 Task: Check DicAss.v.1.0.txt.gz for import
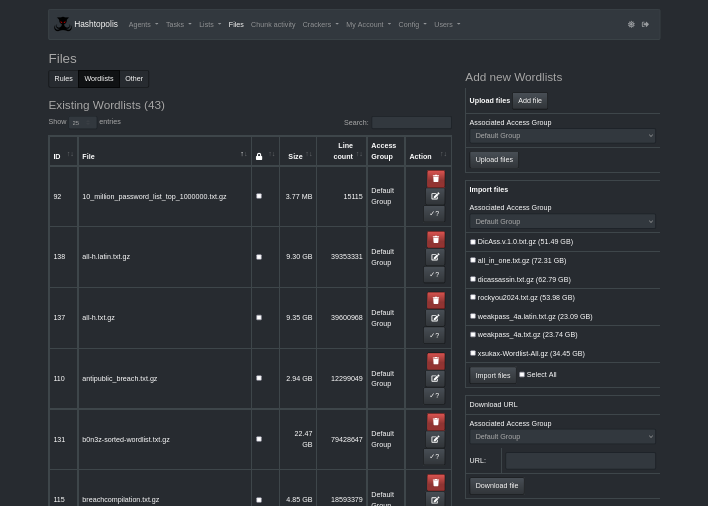pyautogui.click(x=473, y=242)
